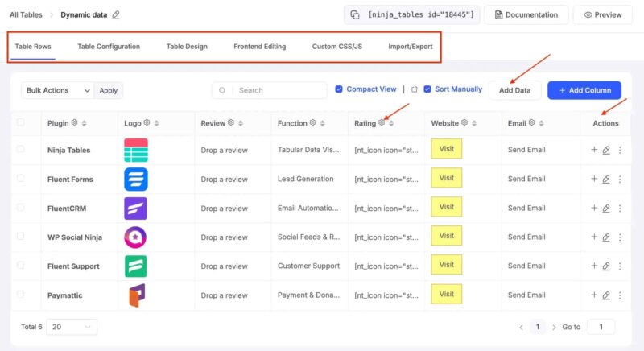Check the Ninja Tables row checkbox
Viewport: 644px width, 351px height.
click(21, 149)
